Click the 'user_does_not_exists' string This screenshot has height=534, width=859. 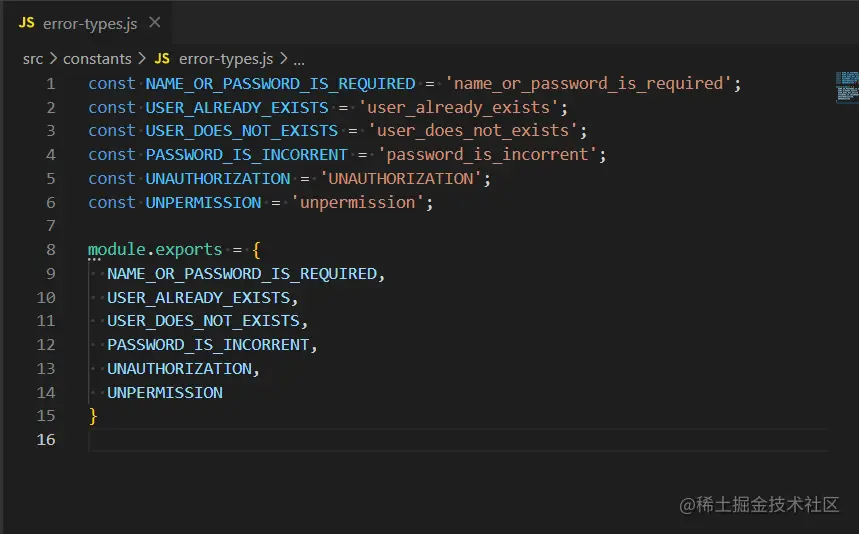tap(473, 131)
